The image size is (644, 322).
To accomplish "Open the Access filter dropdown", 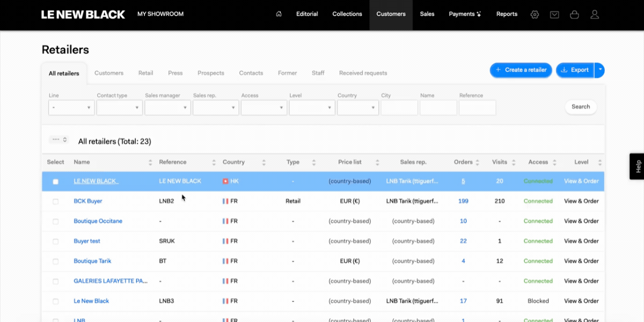I will (264, 107).
